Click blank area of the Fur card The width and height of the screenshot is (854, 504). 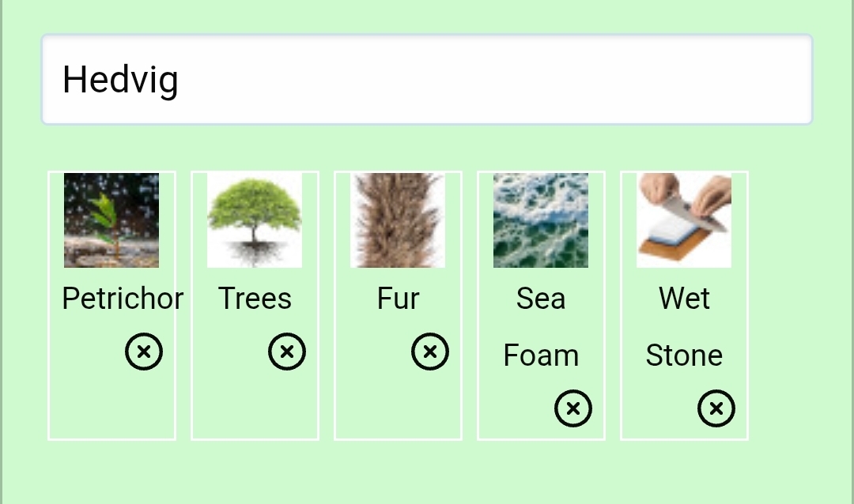click(398, 407)
